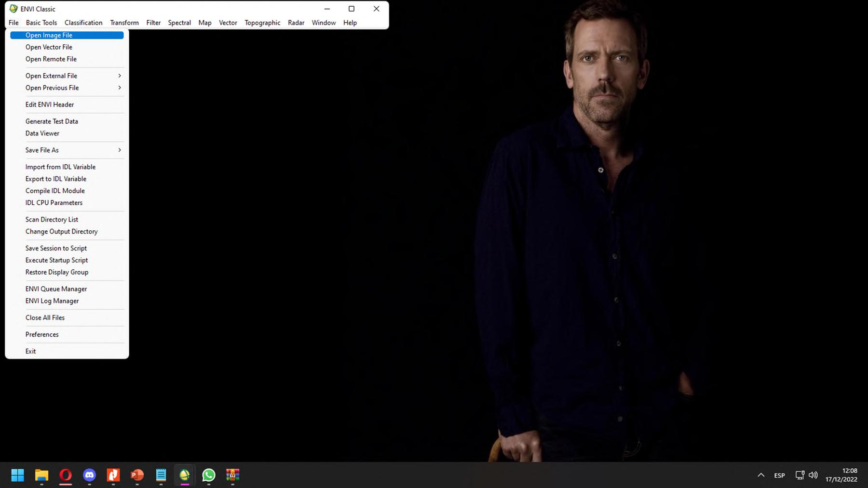Screen dimensions: 868x488
Task: Choose Import from IDL Variable
Action: pyautogui.click(x=67, y=167)
